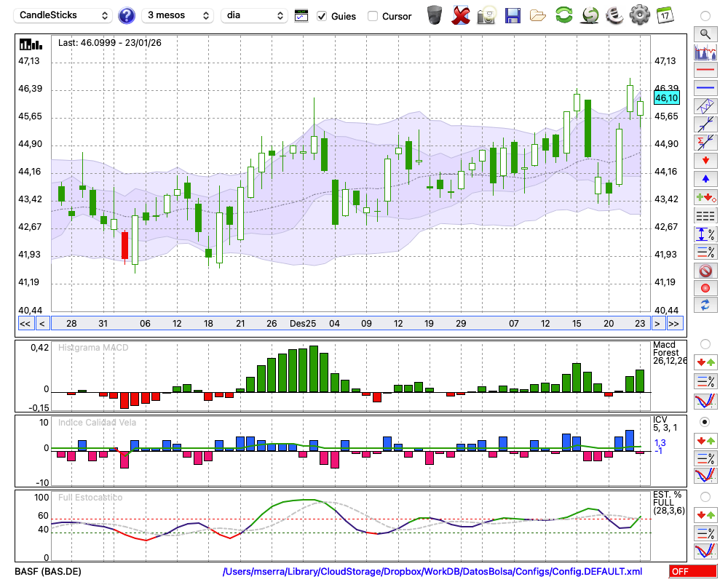Click the magnifying glass zoom tool

coord(705,33)
